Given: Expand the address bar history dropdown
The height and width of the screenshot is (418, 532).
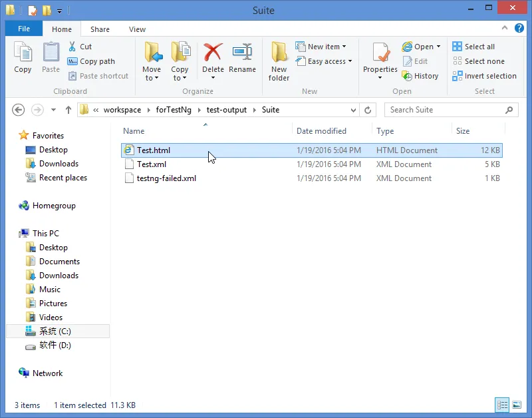Looking at the screenshot, I should tap(353, 110).
